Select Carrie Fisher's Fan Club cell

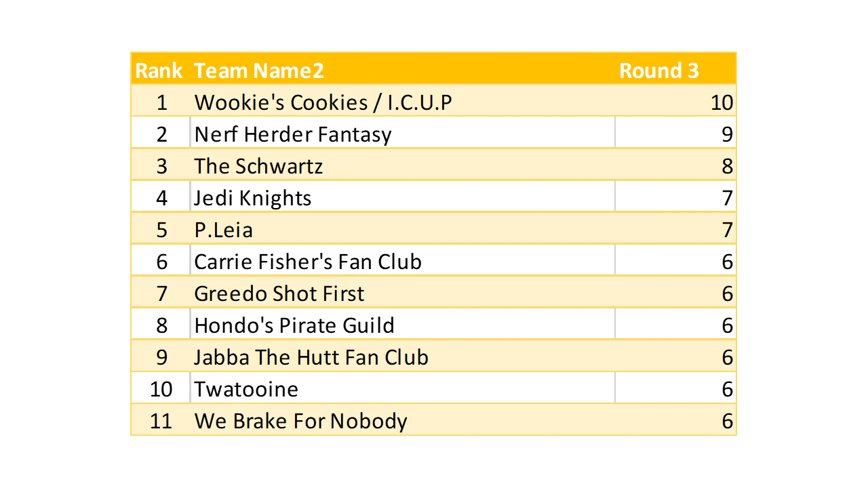[x=308, y=262]
